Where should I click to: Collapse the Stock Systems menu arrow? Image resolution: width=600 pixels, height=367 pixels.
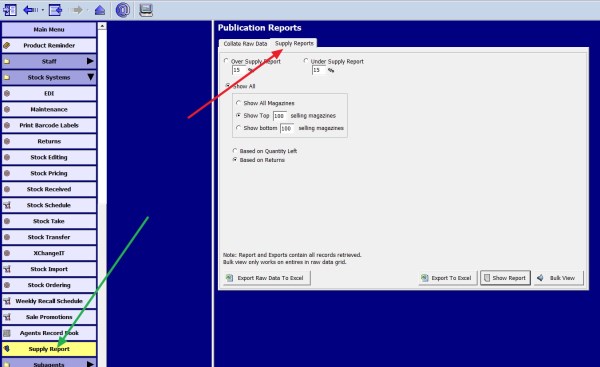point(90,77)
